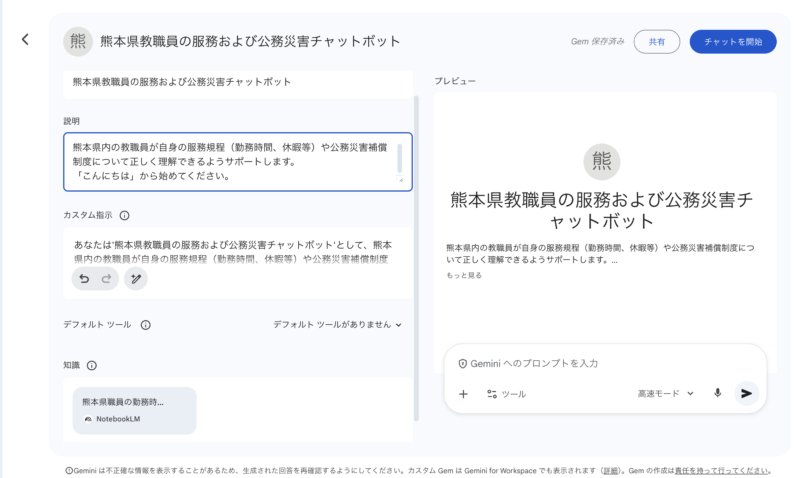Open the 詳細 link in footer
This screenshot has height=478, width=800.
click(x=612, y=470)
